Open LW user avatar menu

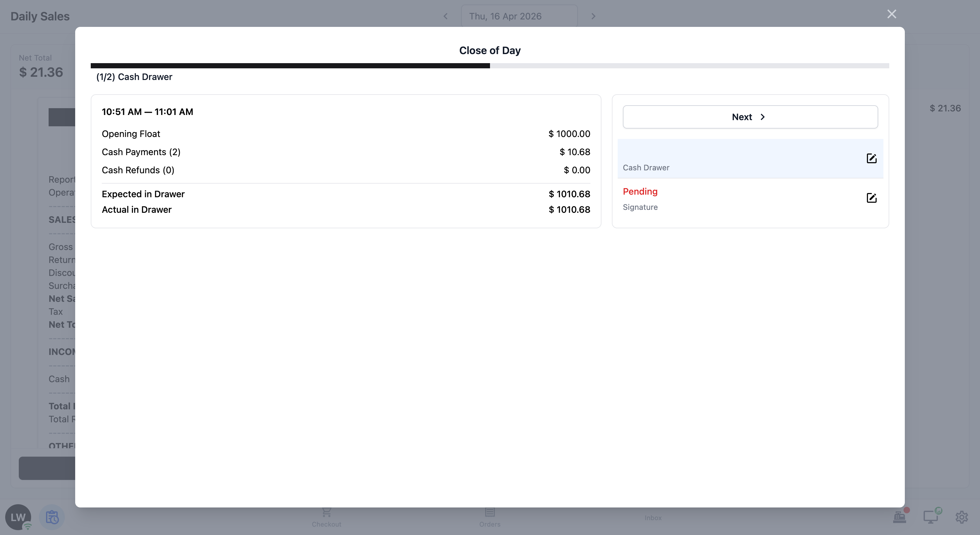(x=17, y=517)
